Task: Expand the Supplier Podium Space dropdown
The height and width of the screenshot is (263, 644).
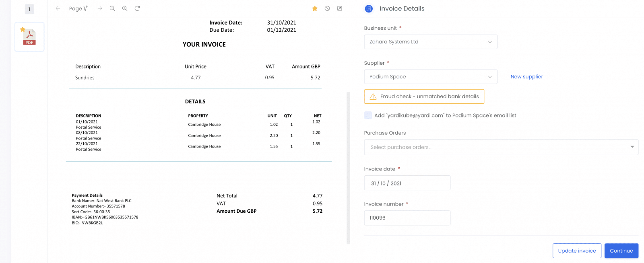Action: coord(431,77)
